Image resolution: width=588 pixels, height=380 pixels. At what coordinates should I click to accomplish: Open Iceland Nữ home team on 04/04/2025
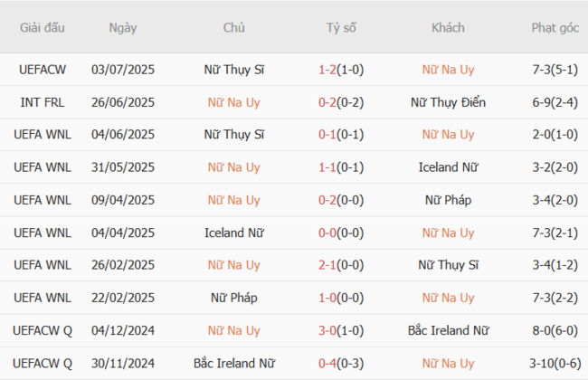point(234,233)
